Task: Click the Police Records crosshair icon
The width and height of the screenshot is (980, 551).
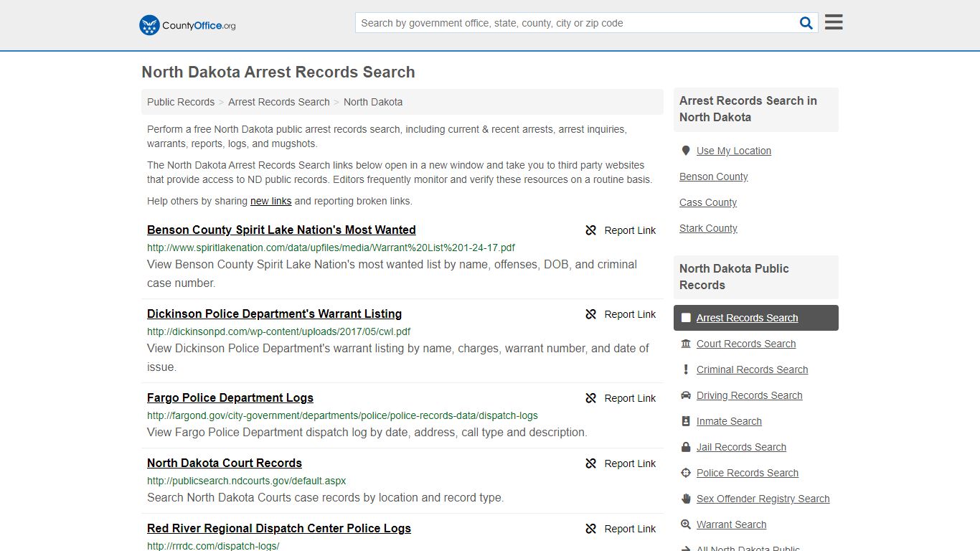Action: (x=686, y=473)
